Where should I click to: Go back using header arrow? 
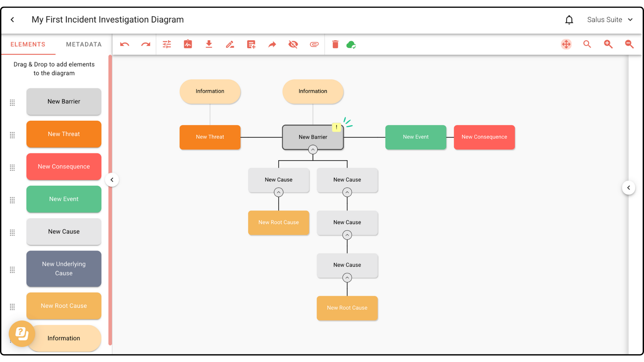[x=12, y=20]
